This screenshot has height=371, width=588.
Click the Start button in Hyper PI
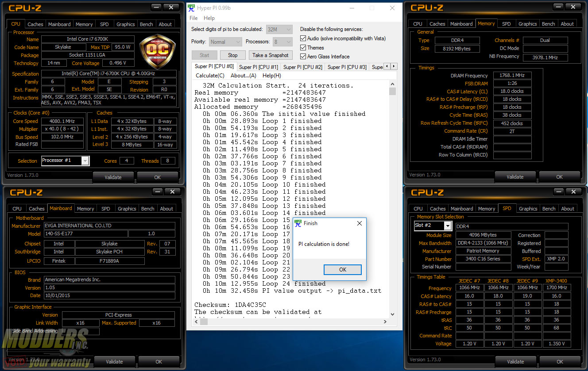pyautogui.click(x=205, y=55)
